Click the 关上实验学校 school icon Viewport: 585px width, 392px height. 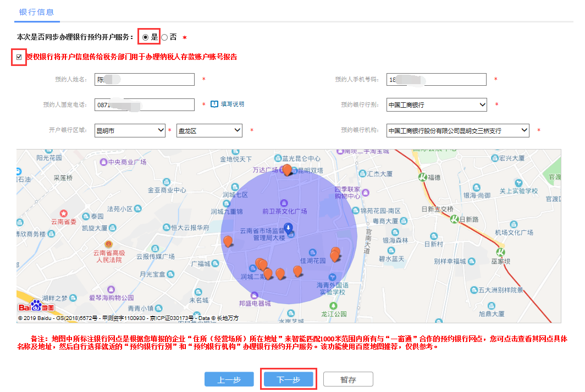[518, 183]
